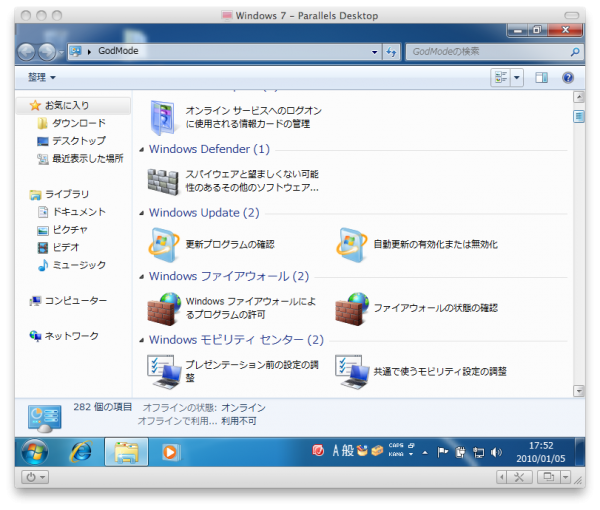Viewport: 600px width, 510px height.
Task: Click Windows Start orb
Action: tap(35, 452)
